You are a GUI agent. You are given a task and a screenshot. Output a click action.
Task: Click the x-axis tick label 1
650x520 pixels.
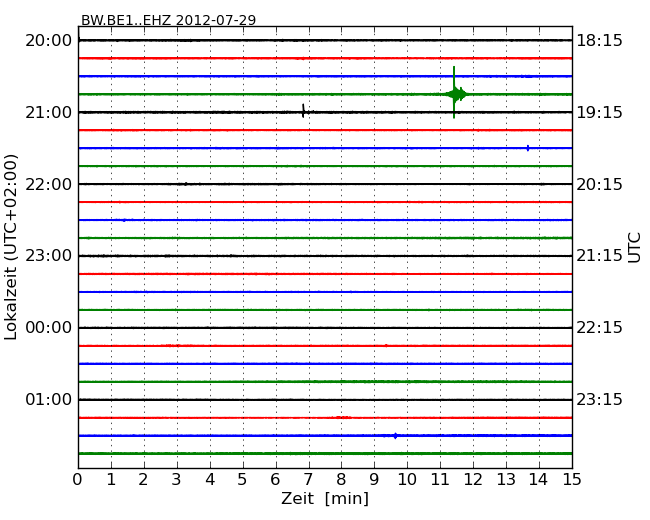pos(111,479)
